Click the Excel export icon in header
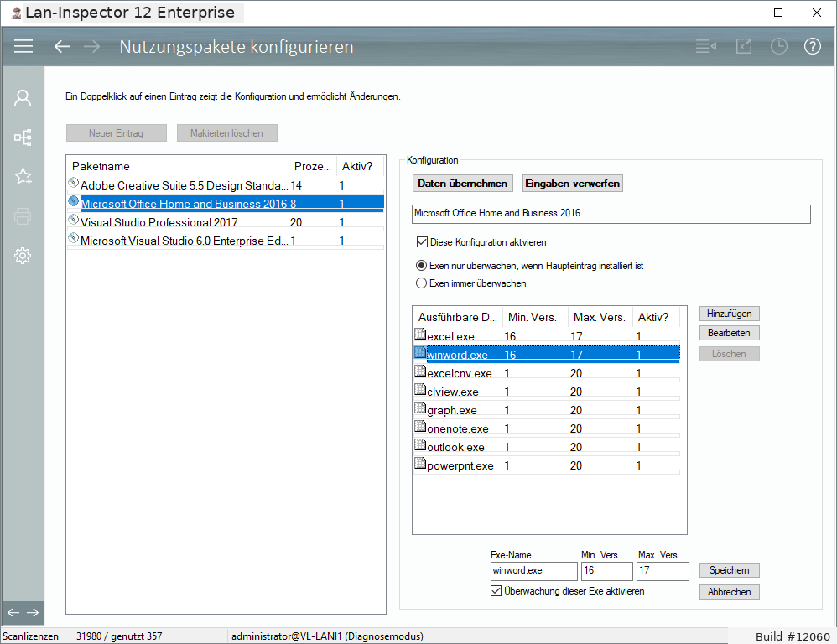This screenshot has height=644, width=837. pos(744,46)
